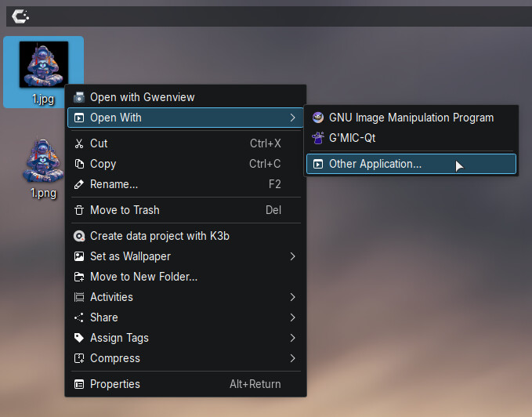
Task: Click the tag icon beside Assign Tags
Action: [x=78, y=338]
